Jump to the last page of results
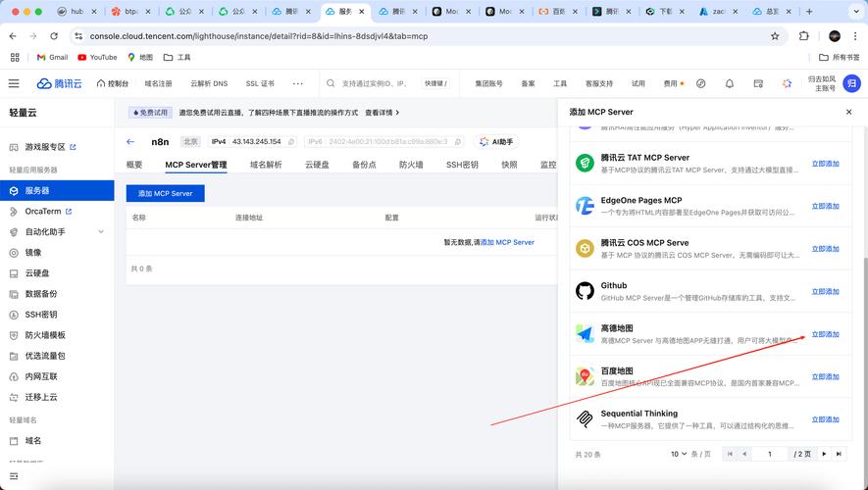Screen dimensions: 868x490 pos(839,454)
